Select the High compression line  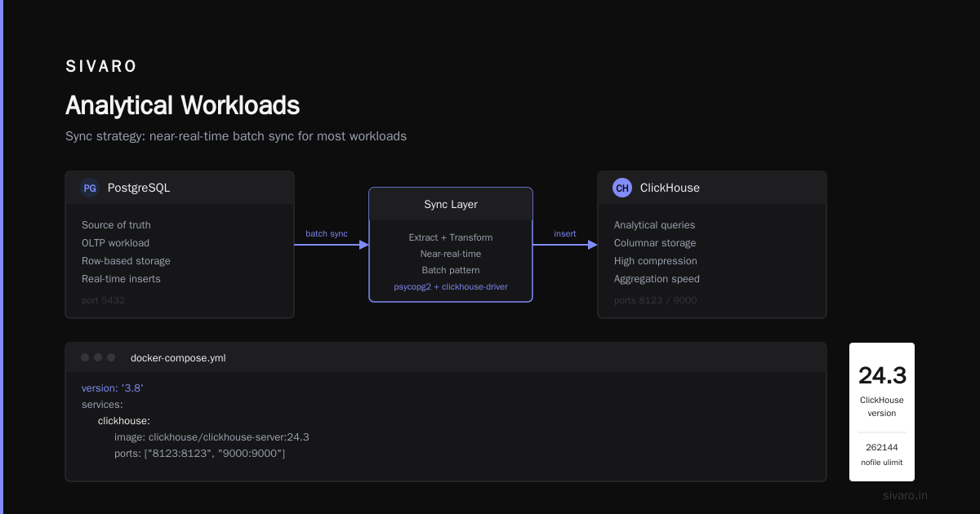[x=656, y=261]
